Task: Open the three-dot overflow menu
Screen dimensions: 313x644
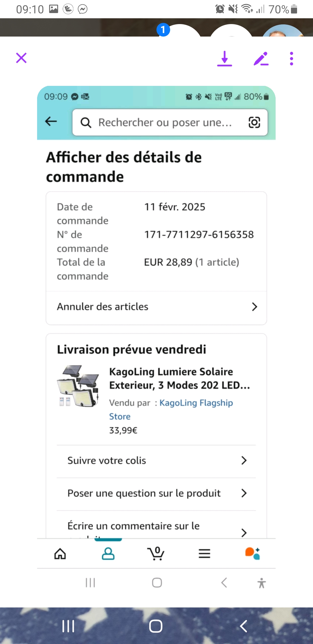Action: click(x=292, y=58)
